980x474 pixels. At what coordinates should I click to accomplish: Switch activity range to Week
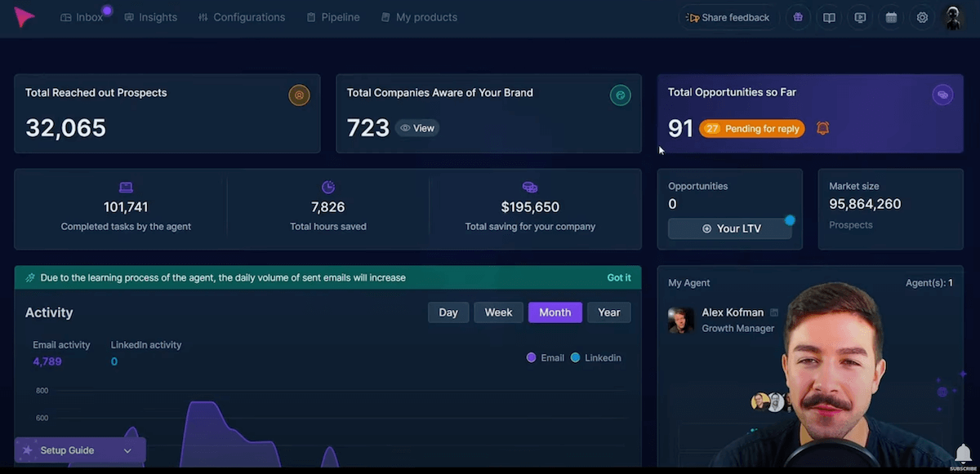click(x=498, y=312)
